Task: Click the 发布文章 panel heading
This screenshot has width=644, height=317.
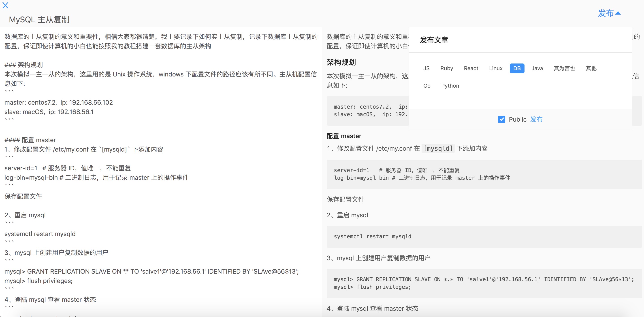Action: (x=434, y=40)
